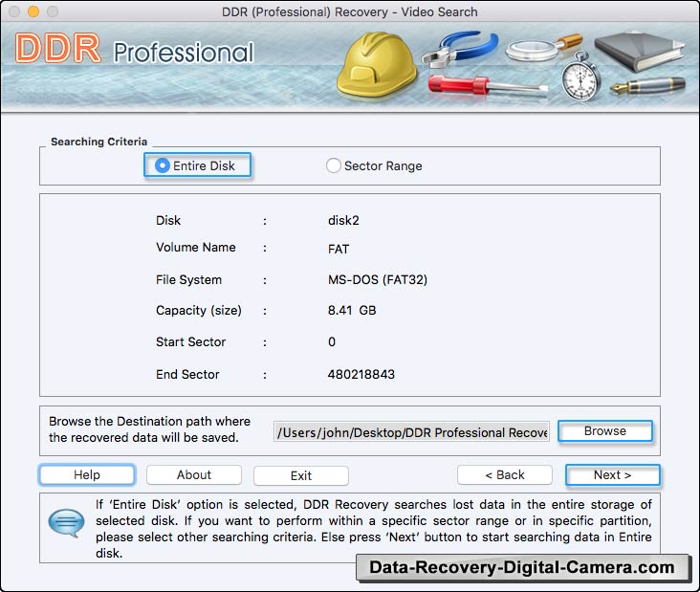
Task: Click the About button
Action: (x=194, y=475)
